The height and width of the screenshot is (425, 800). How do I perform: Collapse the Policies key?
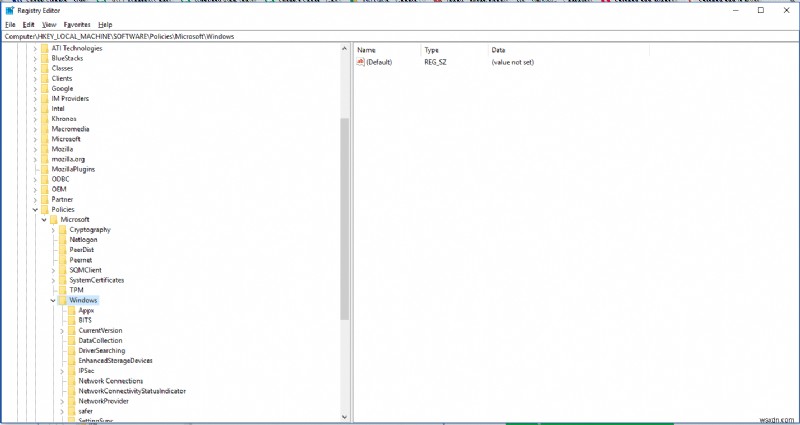[35, 209]
